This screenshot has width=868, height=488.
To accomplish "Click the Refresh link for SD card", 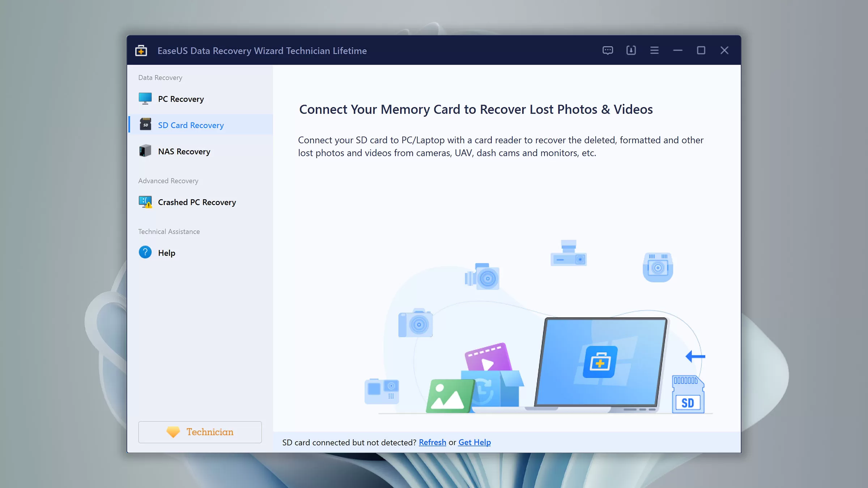I will [432, 442].
